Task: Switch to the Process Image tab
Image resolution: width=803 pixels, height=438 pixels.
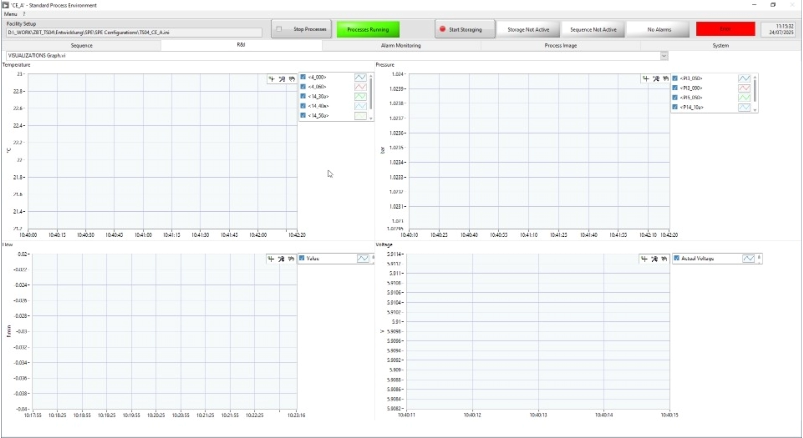Action: pos(560,45)
